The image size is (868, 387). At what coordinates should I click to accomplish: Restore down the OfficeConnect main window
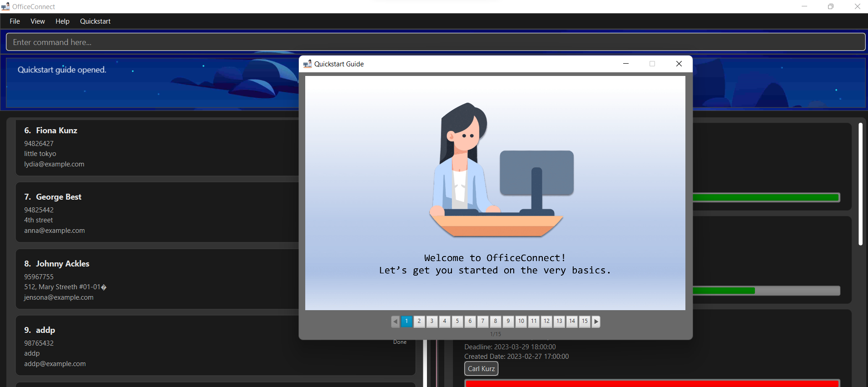click(x=831, y=6)
